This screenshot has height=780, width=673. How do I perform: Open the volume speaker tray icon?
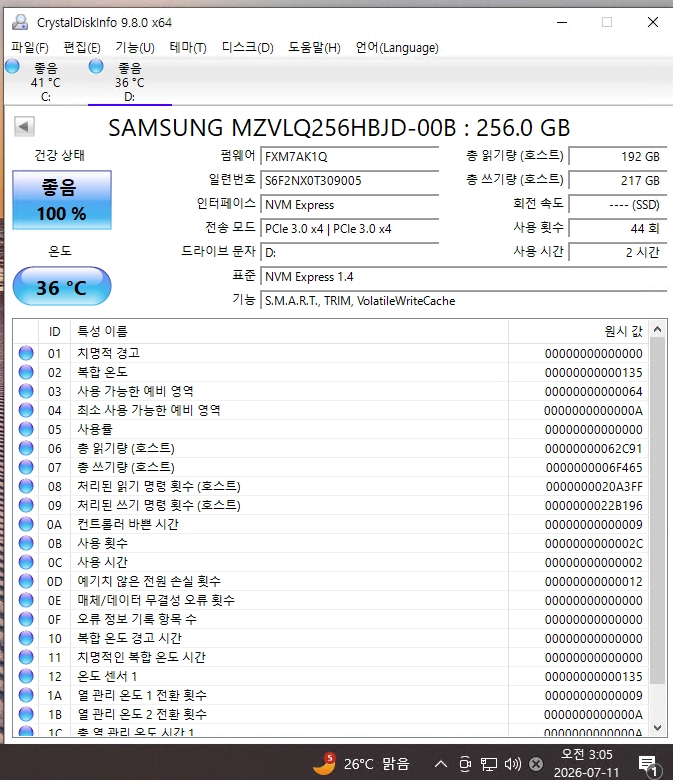pyautogui.click(x=512, y=764)
